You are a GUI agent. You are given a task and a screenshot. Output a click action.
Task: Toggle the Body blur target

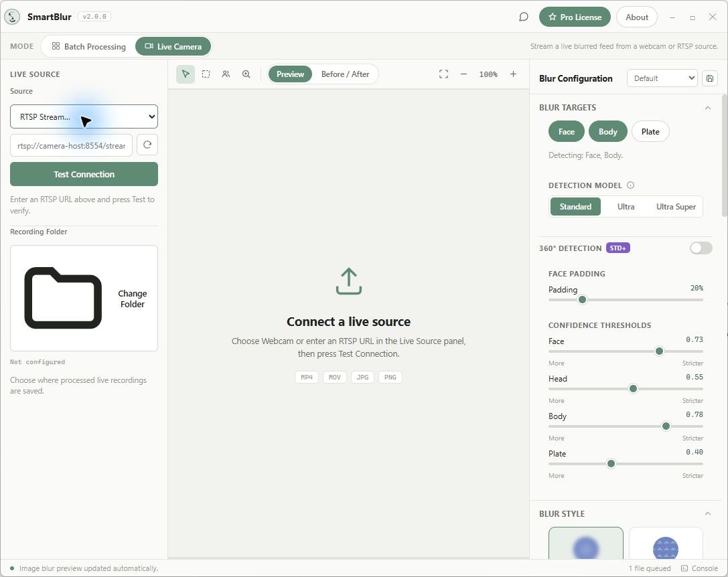pos(607,132)
